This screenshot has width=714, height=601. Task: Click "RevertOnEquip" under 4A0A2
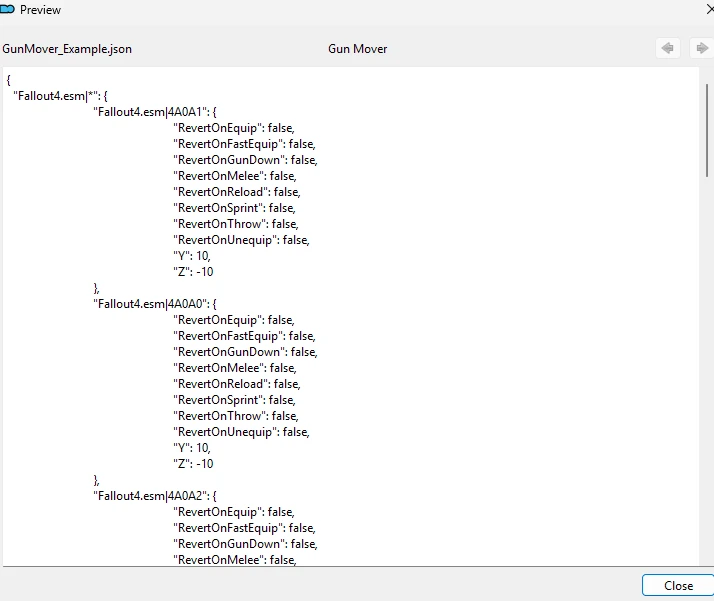pos(234,512)
